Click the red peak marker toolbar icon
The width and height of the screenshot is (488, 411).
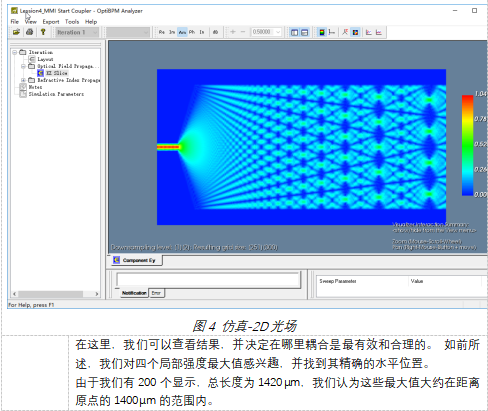pyautogui.click(x=345, y=32)
